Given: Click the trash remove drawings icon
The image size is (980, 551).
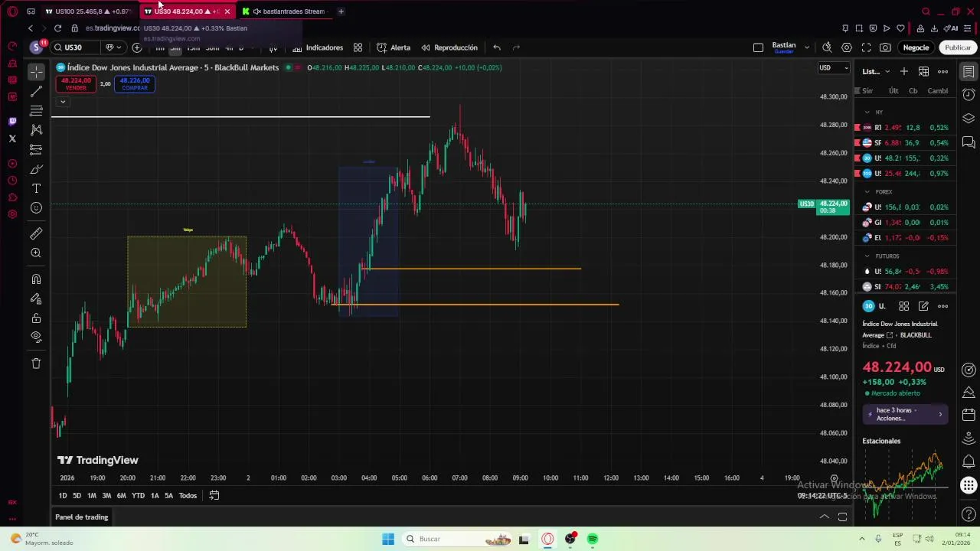Looking at the screenshot, I should (36, 364).
